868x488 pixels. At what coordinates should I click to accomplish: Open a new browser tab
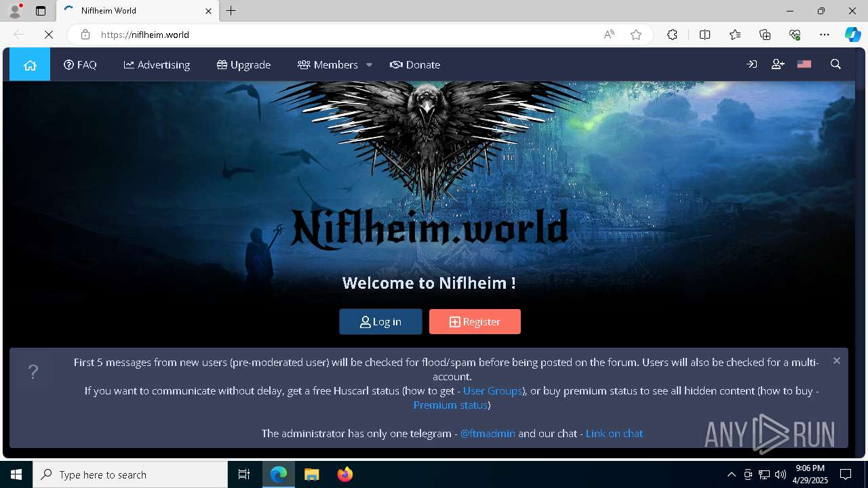tap(231, 11)
